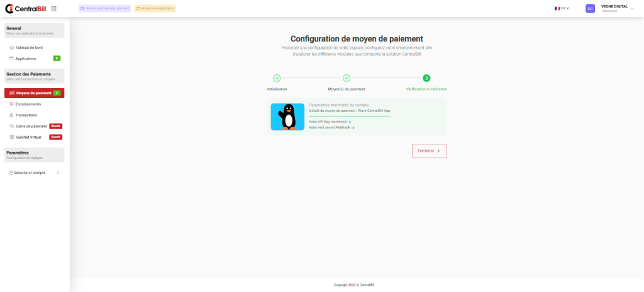Click the green Moyens de paiement count badge

(57, 93)
